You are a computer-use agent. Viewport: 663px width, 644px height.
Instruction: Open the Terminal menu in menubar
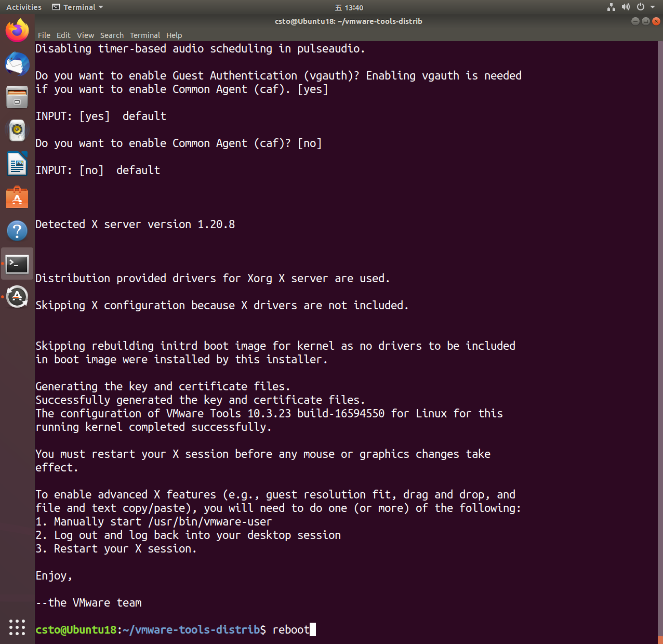[145, 35]
